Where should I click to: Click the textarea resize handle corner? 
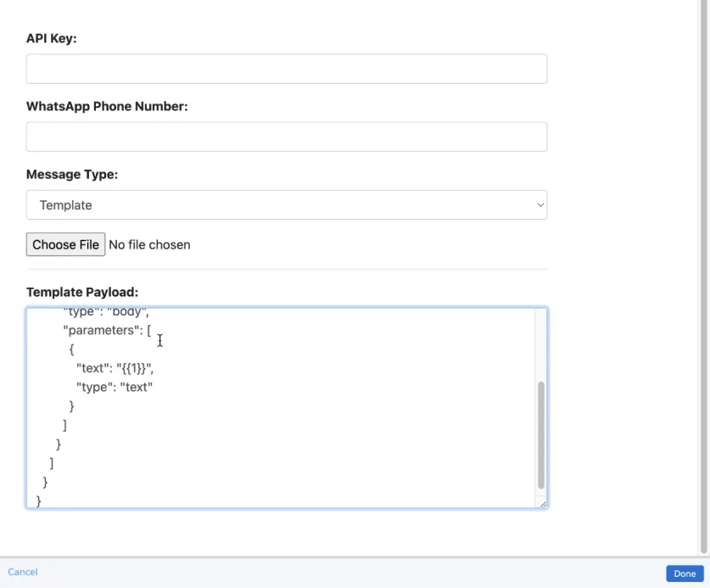click(543, 502)
